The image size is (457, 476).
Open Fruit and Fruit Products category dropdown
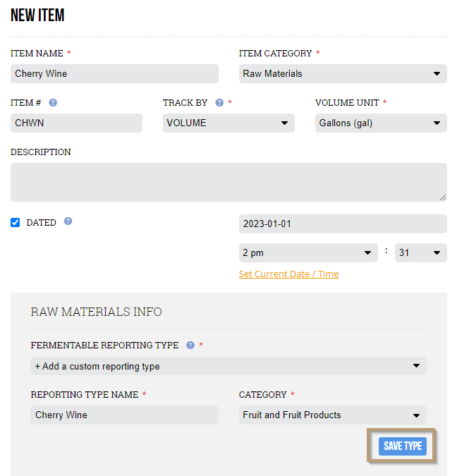coord(332,415)
